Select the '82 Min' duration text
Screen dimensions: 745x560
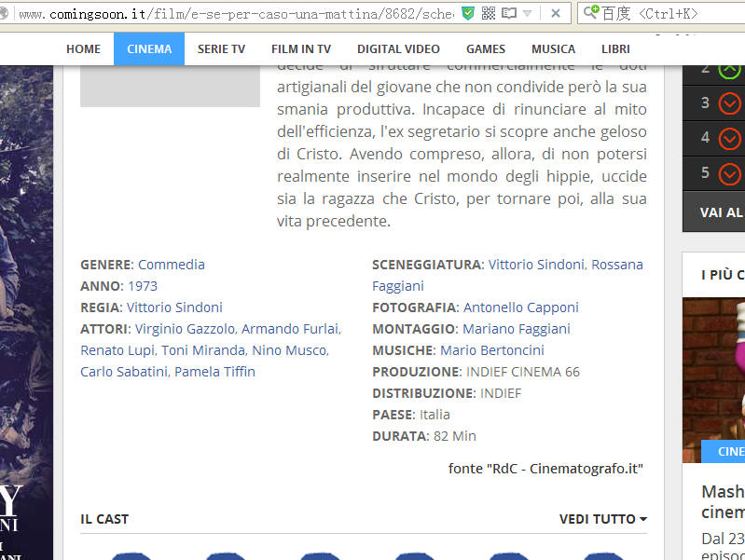(x=455, y=436)
